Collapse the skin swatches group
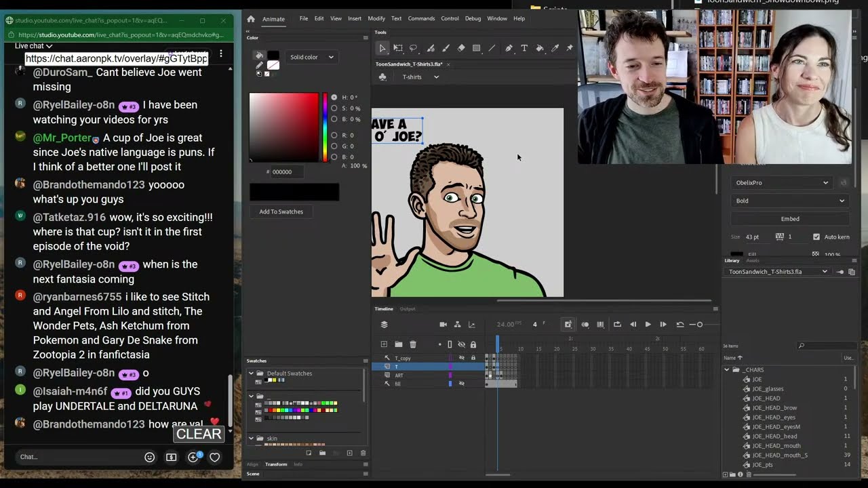The height and width of the screenshot is (488, 868). (251, 439)
